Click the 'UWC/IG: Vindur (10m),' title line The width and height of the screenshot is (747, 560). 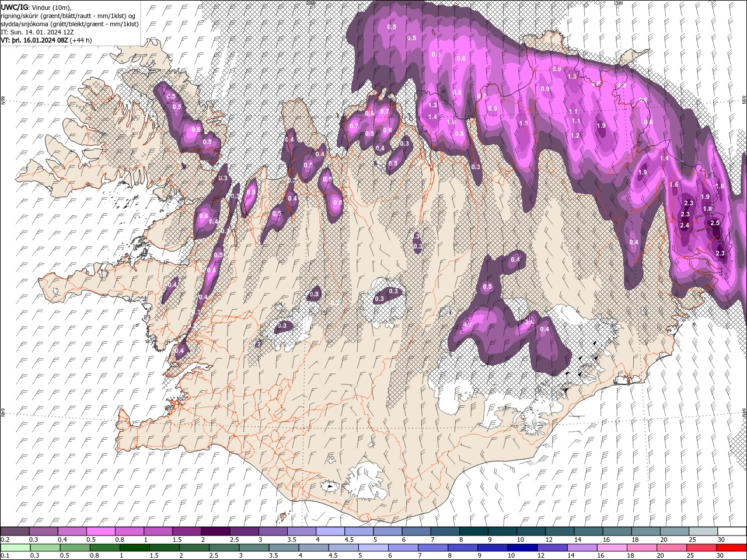(35, 7)
